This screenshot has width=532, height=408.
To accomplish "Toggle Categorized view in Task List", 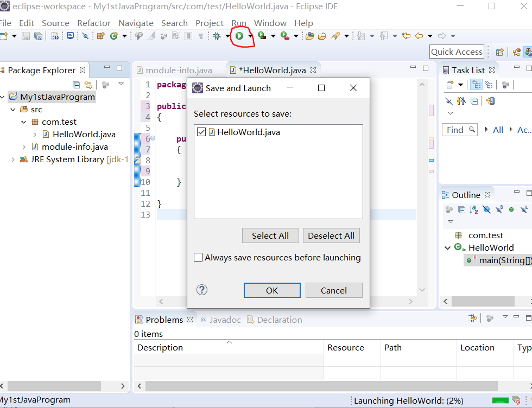I will coord(477,85).
